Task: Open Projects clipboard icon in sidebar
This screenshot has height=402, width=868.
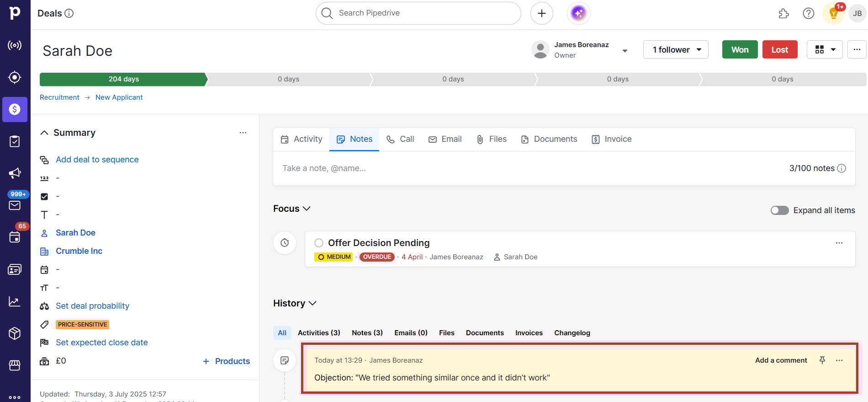Action: tap(15, 141)
